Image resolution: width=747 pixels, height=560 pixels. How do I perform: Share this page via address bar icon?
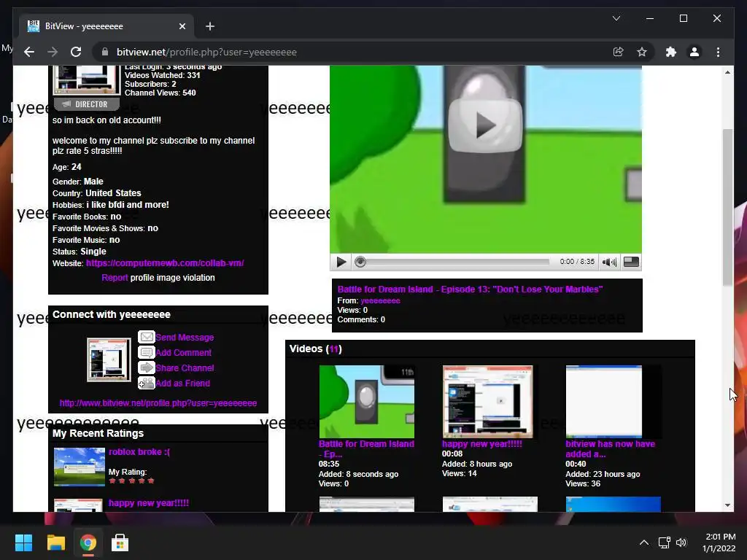[618, 52]
